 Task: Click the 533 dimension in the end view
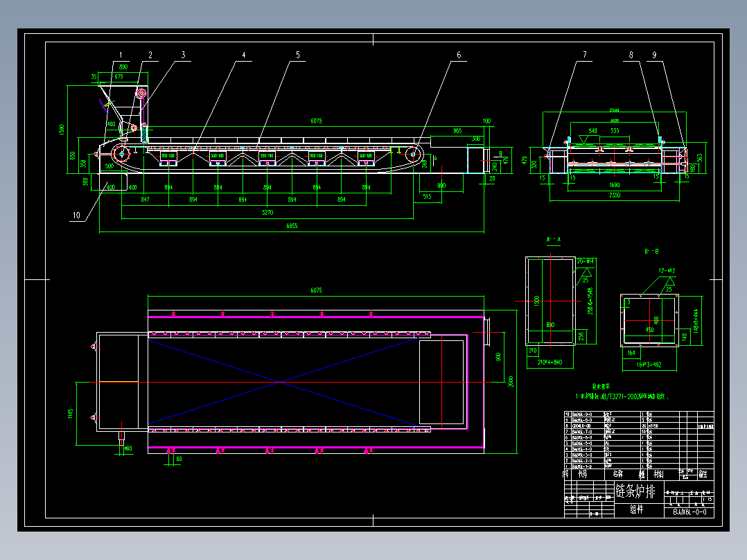pos(615,131)
